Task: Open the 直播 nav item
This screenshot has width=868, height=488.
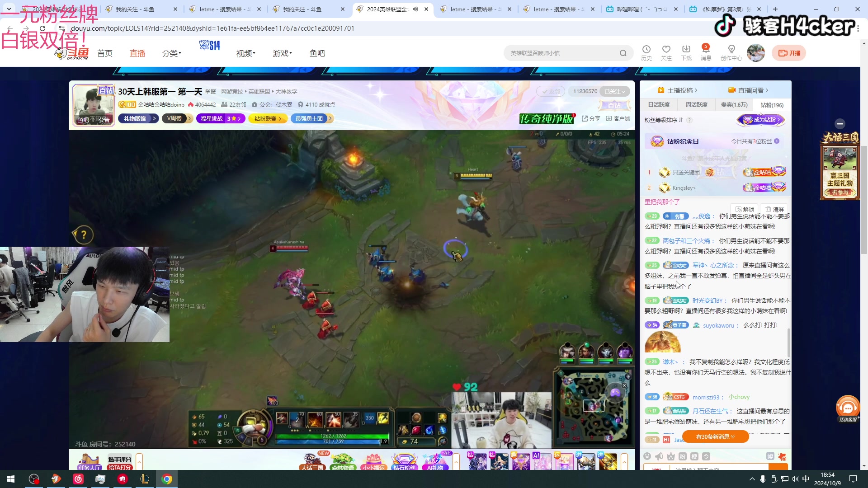Action: click(137, 53)
